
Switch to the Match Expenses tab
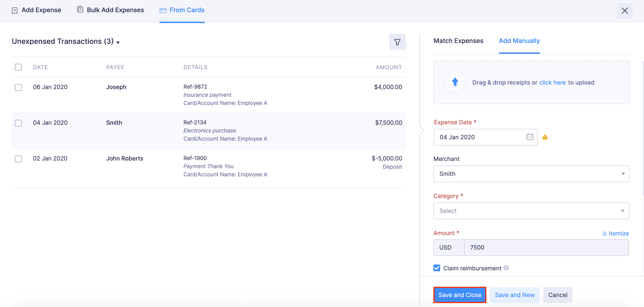pos(458,40)
